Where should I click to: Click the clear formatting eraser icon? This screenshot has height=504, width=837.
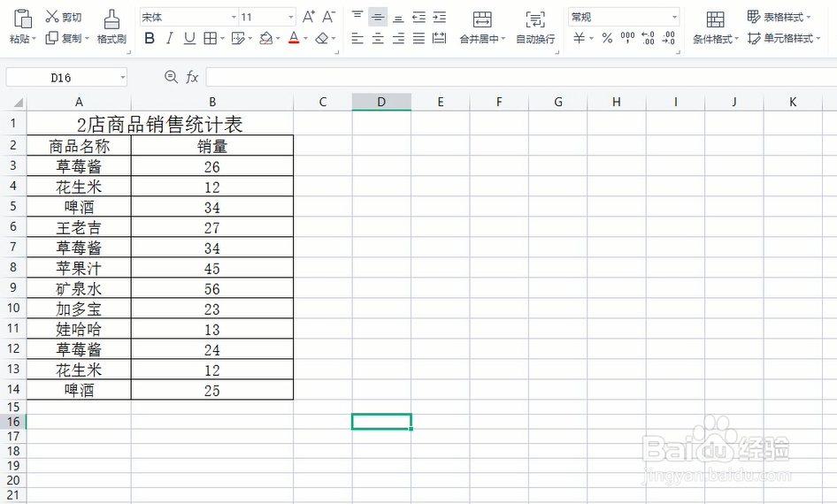click(x=322, y=38)
